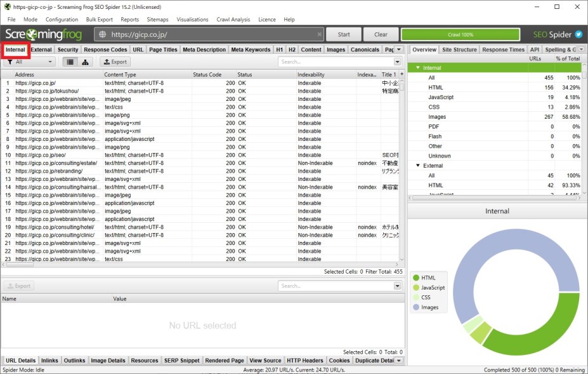Viewport: 588px width, 374px height.
Task: Select the https://gicp.co.jp/rebranding/ row
Action: (x=200, y=171)
